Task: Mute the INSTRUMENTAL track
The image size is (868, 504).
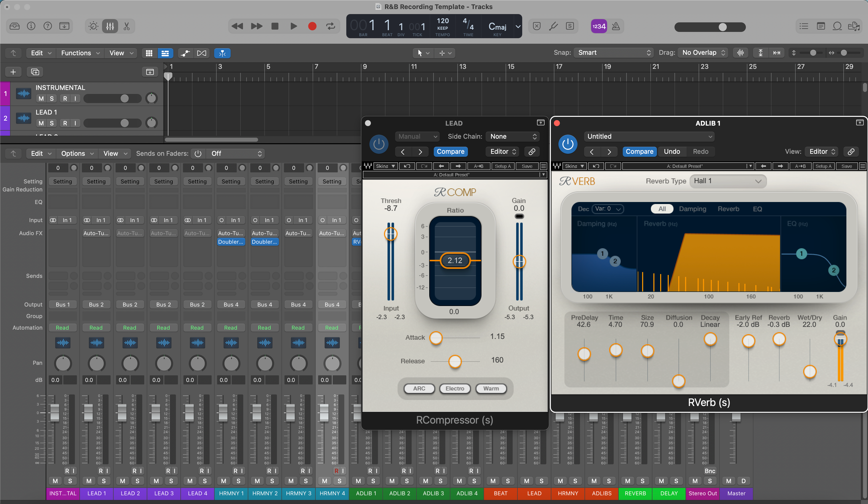Action: coord(41,98)
